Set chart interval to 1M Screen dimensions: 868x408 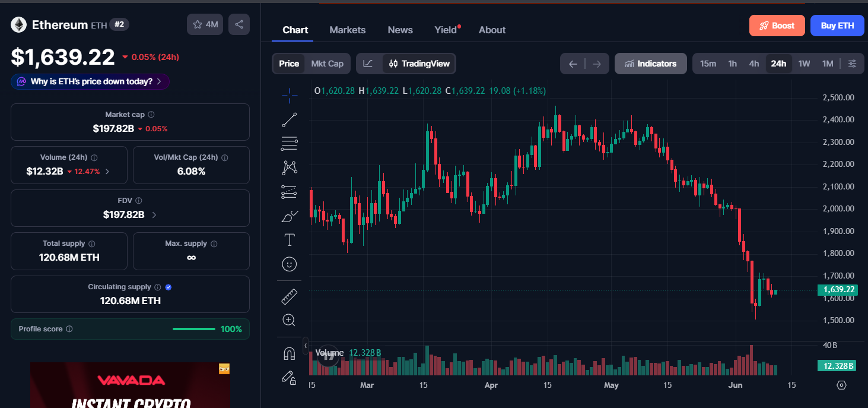828,64
